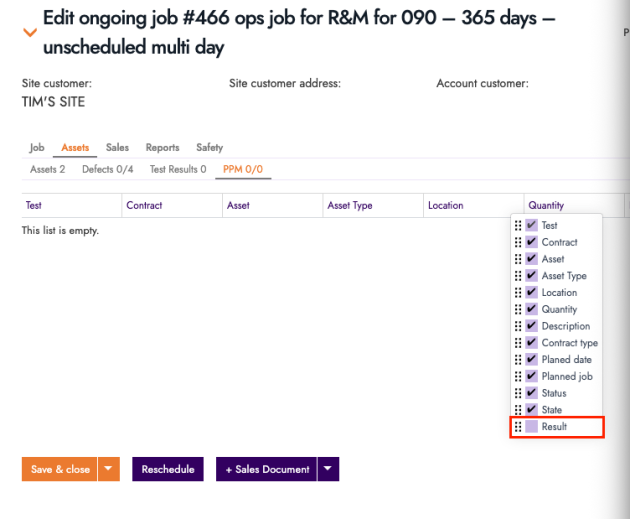Click drag handle icon beside Test column option
630x519 pixels.
(517, 226)
